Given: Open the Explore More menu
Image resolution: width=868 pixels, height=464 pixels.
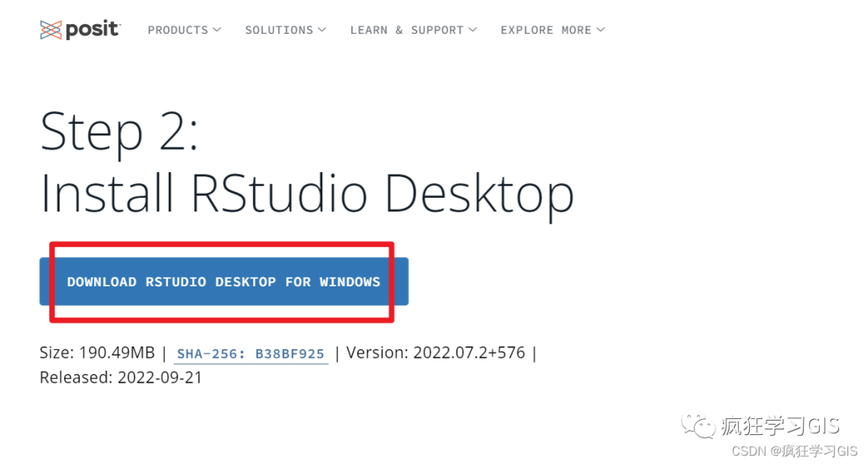Looking at the screenshot, I should (552, 30).
